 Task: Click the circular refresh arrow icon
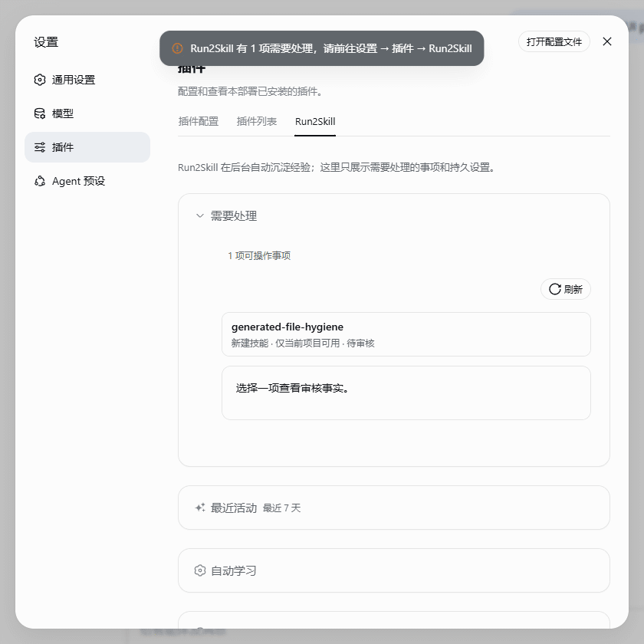[x=555, y=289]
